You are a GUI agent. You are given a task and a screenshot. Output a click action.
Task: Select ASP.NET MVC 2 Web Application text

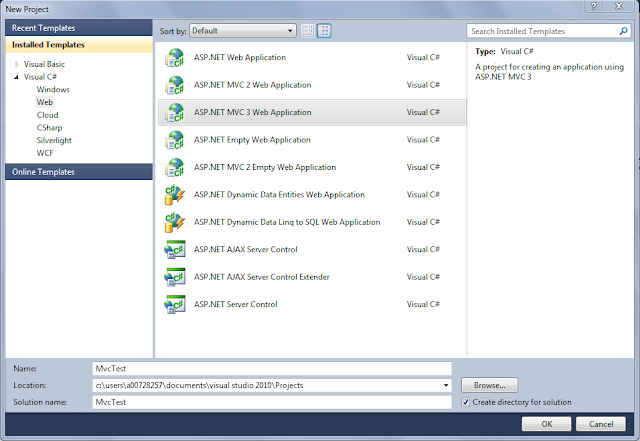point(252,85)
